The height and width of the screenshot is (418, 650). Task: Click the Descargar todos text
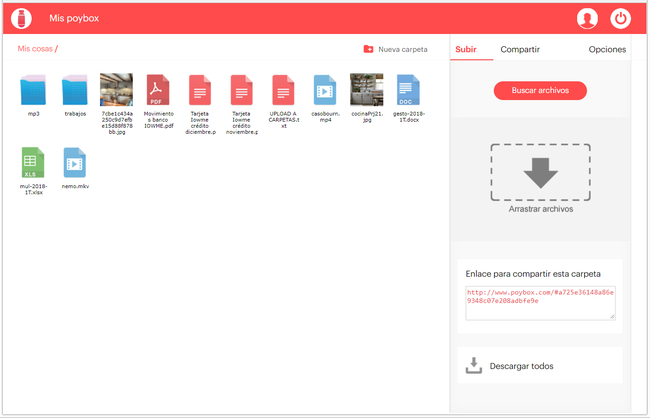pos(521,366)
